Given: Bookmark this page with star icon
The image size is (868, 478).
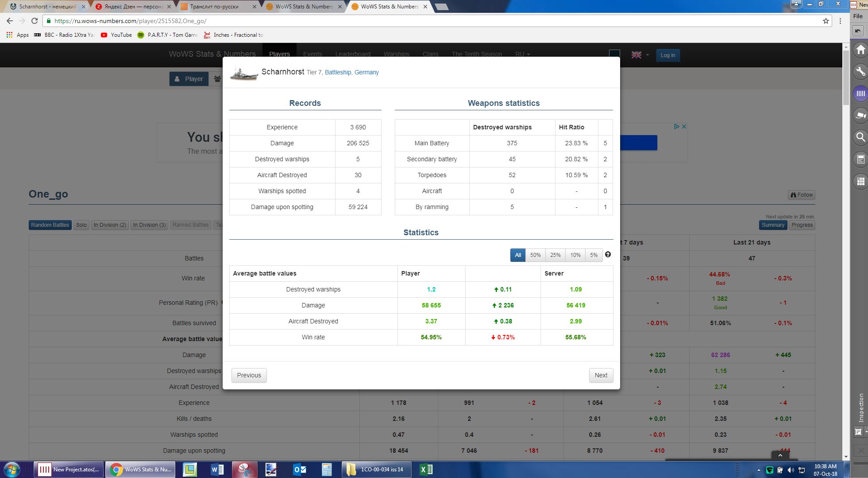Looking at the screenshot, I should click(x=826, y=21).
